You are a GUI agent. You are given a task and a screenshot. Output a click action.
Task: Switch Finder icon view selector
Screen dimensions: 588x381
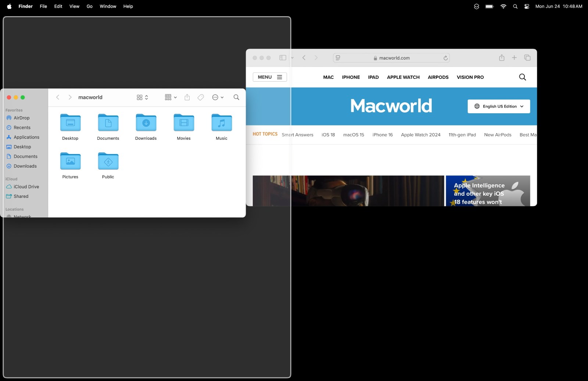(142, 97)
